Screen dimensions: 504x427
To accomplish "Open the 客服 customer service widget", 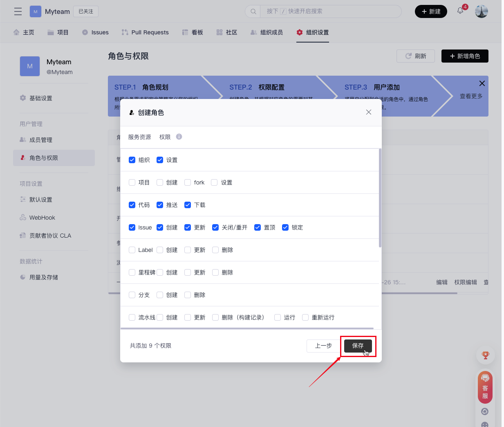I will tap(485, 387).
